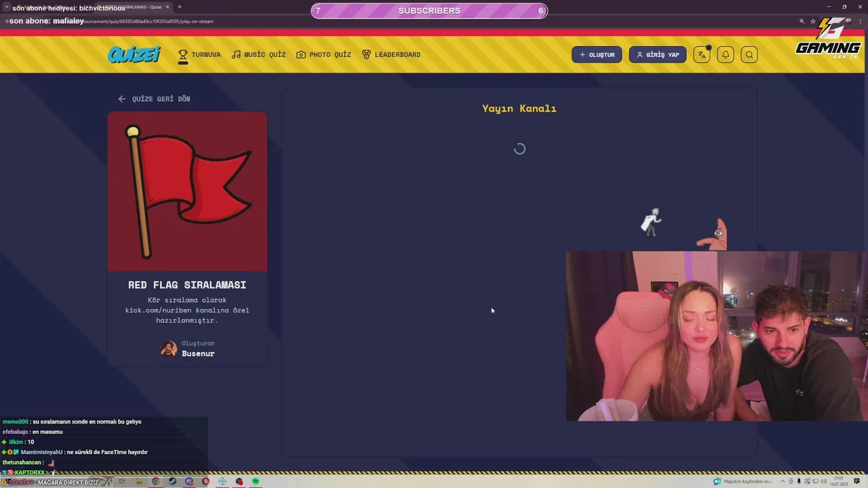The image size is (868, 488).
Task: Click the Hayatını kaybeden news widget
Action: (743, 481)
